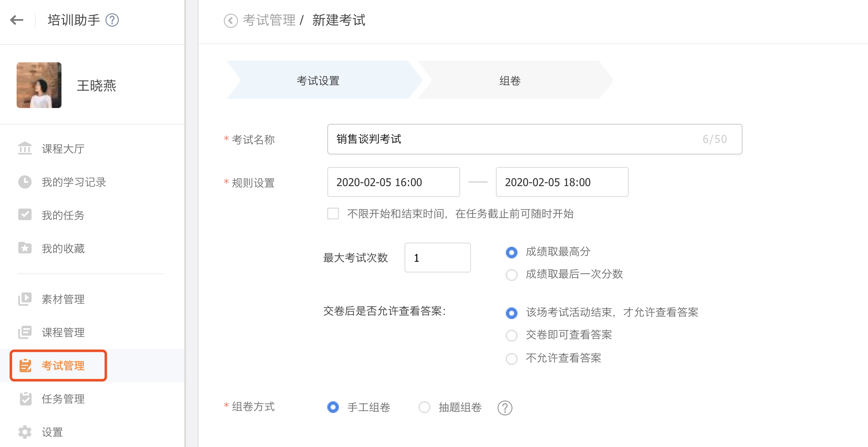
Task: Open the start time picker 2020-02-05 16:00
Action: tap(393, 182)
